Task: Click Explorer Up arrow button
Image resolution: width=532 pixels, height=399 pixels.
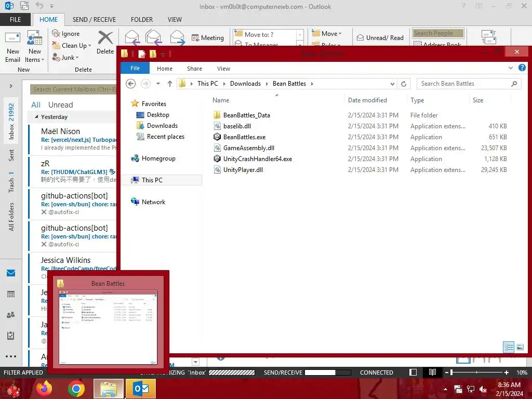Action: (170, 84)
